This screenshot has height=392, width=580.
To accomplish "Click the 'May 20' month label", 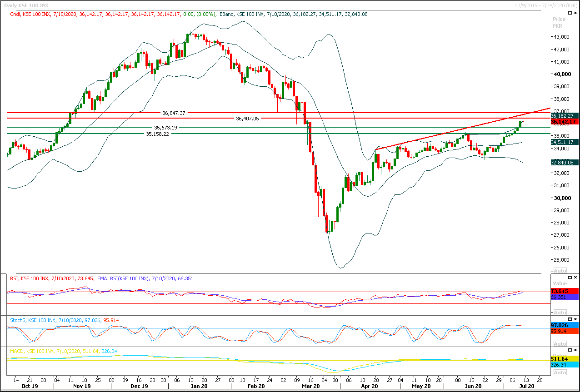I will click(x=421, y=386).
